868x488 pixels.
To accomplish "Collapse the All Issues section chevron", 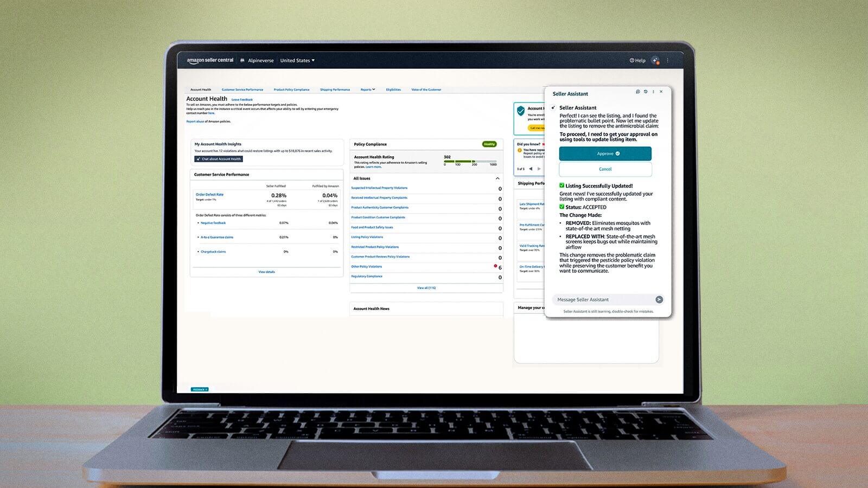I will (497, 178).
